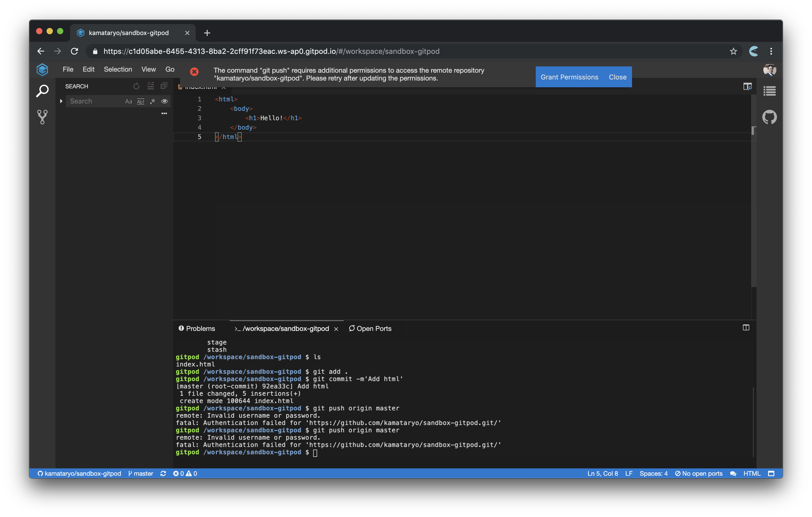The image size is (812, 517).
Task: Click the browser address bar URL
Action: coord(271,51)
